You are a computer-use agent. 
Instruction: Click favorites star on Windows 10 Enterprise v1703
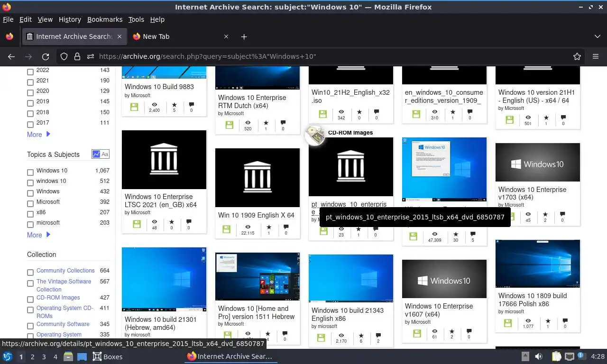(545, 214)
